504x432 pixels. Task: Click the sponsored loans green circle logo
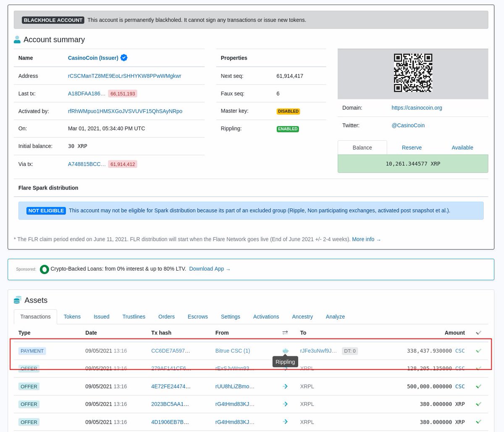(x=44, y=269)
